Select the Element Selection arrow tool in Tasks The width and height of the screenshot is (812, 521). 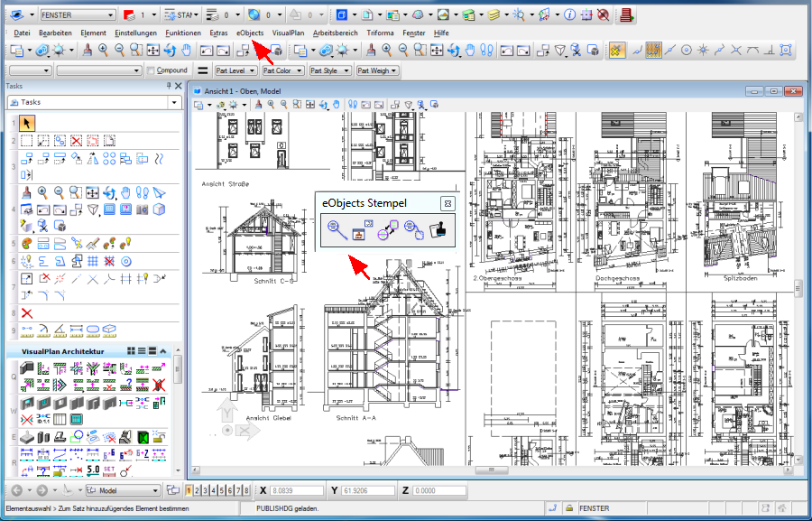[27, 124]
